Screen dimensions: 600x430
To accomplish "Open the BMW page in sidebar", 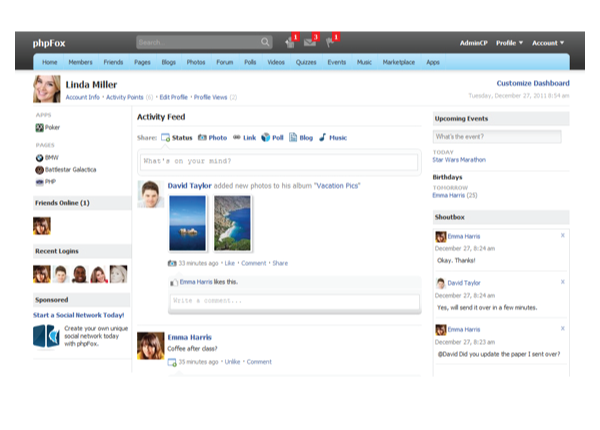I will (53, 157).
